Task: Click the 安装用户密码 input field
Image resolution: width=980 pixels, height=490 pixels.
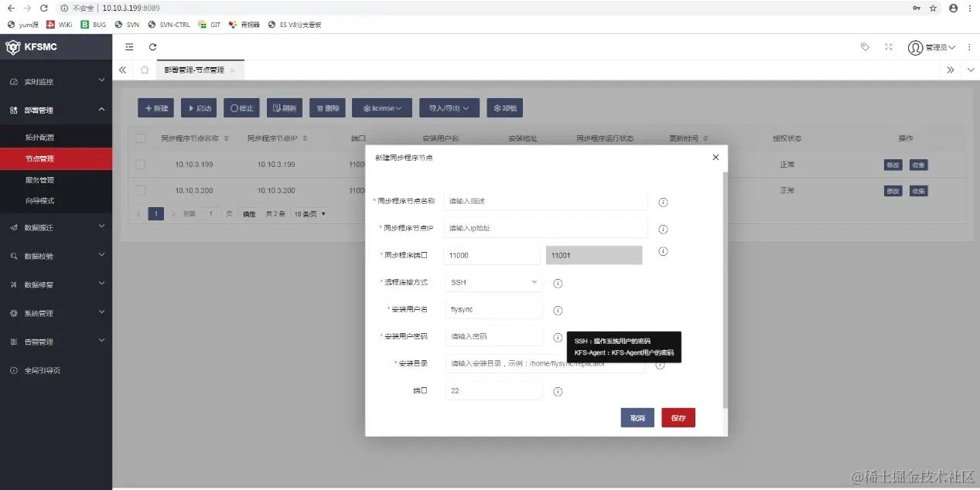Action: click(x=494, y=336)
